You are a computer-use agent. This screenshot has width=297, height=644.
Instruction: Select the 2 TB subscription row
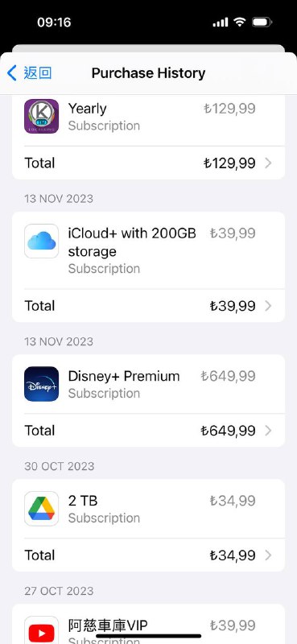[148, 509]
